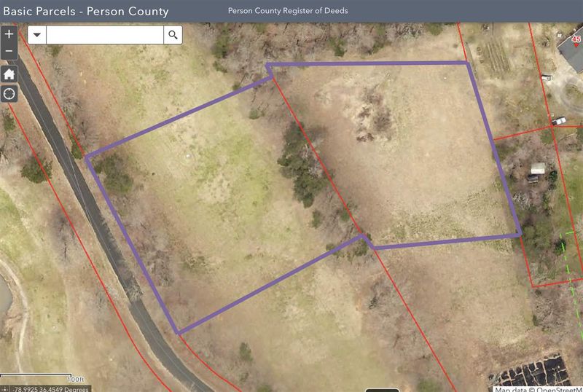The height and width of the screenshot is (392, 583).
Task: Click the coordinates readout showing -78.9925 36.4549 Degrees
Action: [51, 389]
